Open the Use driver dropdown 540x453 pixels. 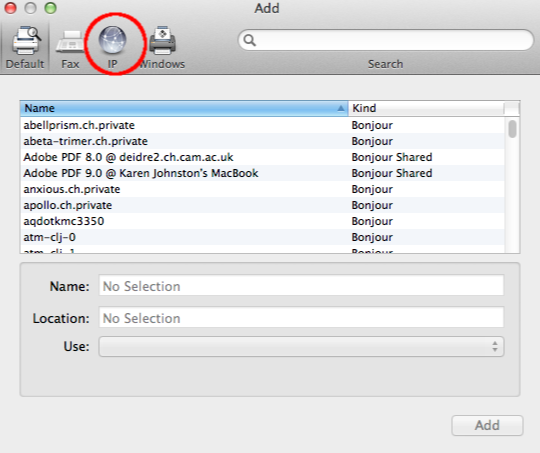301,347
